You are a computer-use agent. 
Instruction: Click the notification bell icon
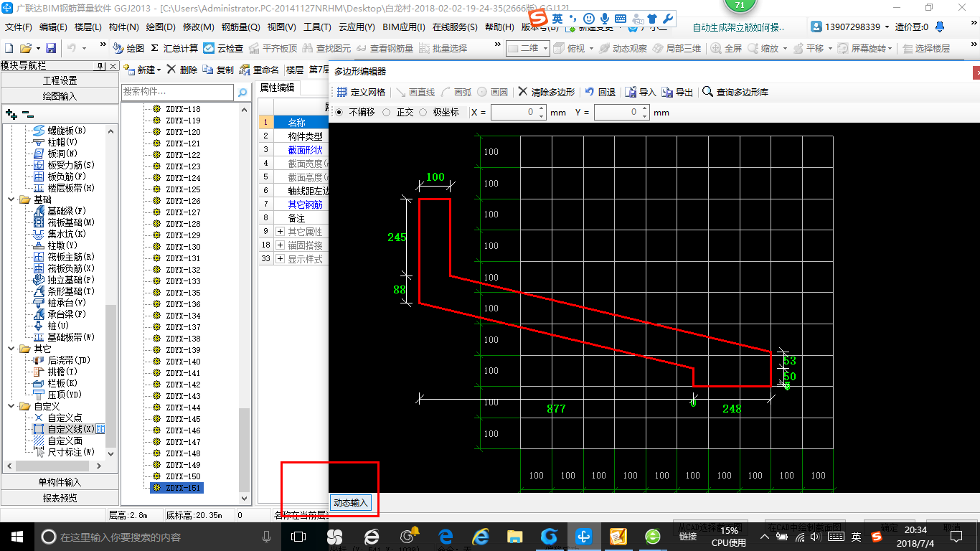[x=940, y=27]
